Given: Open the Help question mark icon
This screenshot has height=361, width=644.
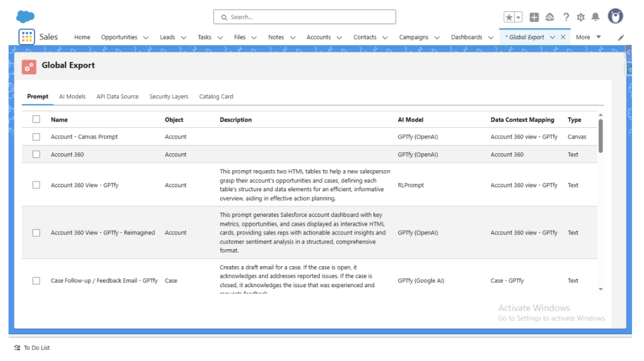Looking at the screenshot, I should 566,17.
